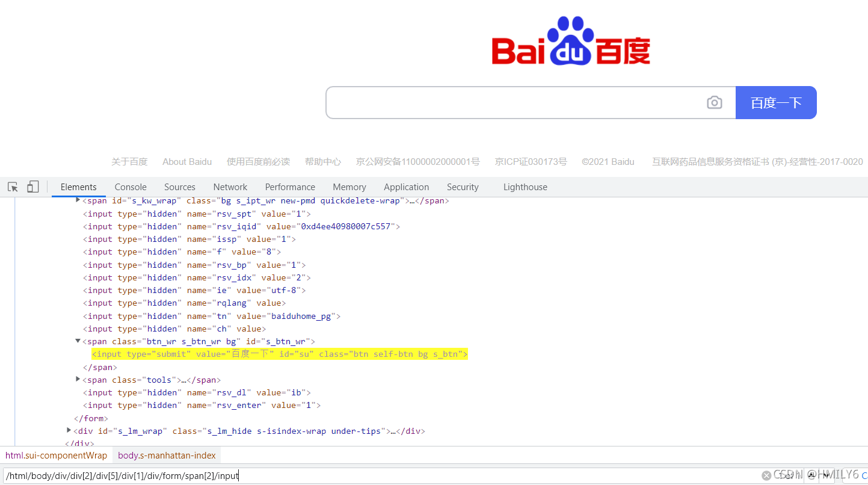Open the About Baidu link

click(x=187, y=161)
